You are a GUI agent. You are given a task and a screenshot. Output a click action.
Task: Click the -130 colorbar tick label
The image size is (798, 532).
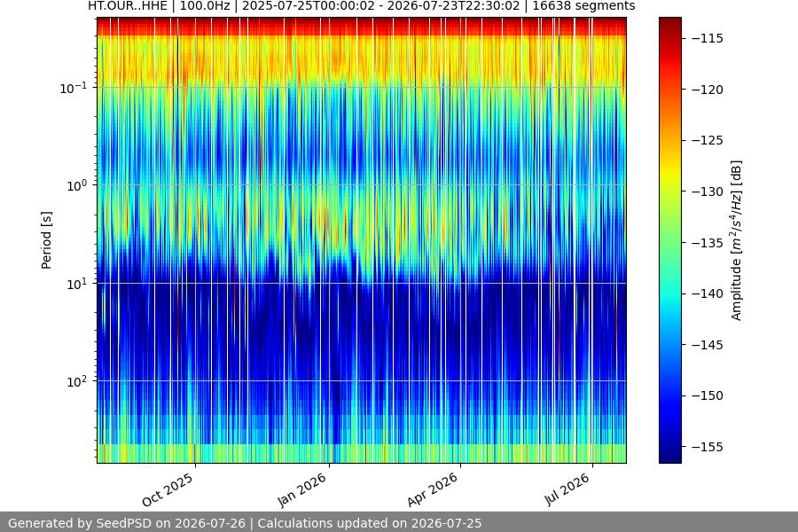pos(708,192)
